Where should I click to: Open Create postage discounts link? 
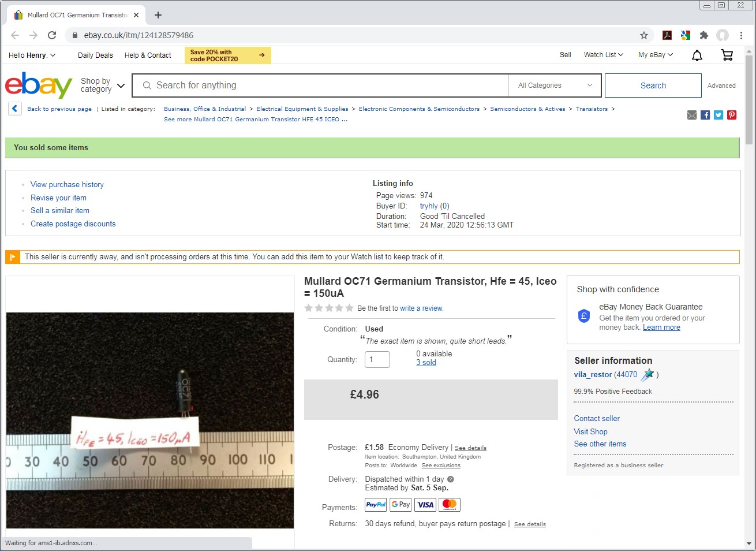73,224
